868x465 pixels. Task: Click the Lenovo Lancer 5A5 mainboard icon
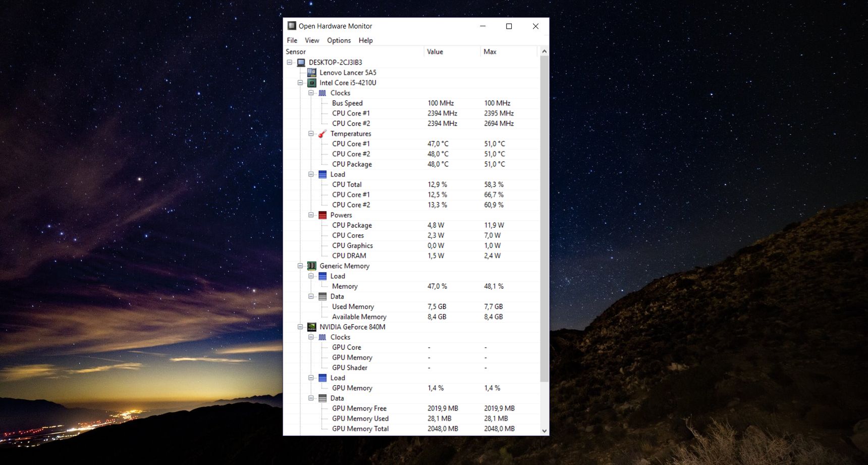click(x=312, y=73)
